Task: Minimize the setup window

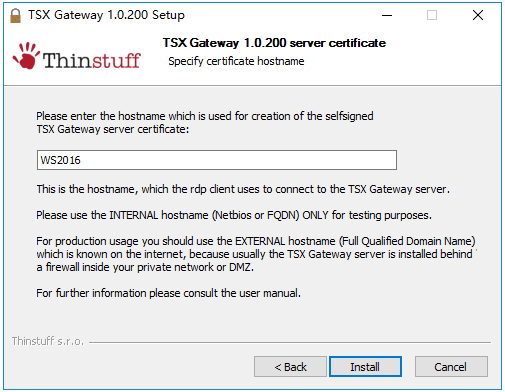Action: coord(387,15)
